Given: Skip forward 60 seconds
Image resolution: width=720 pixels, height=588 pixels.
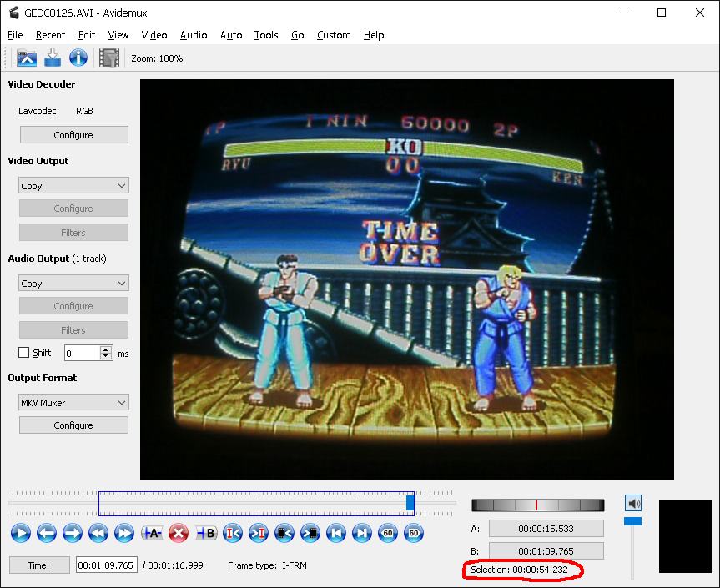Looking at the screenshot, I should (x=414, y=533).
